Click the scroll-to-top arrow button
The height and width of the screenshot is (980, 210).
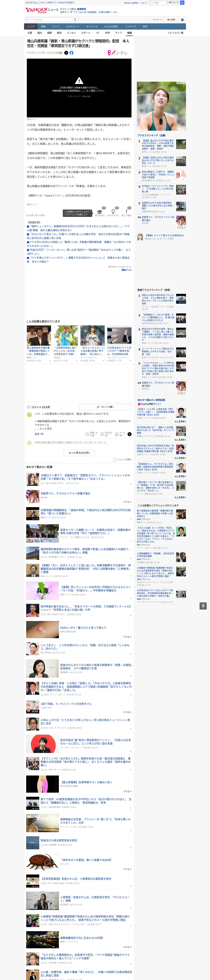click(x=203, y=606)
